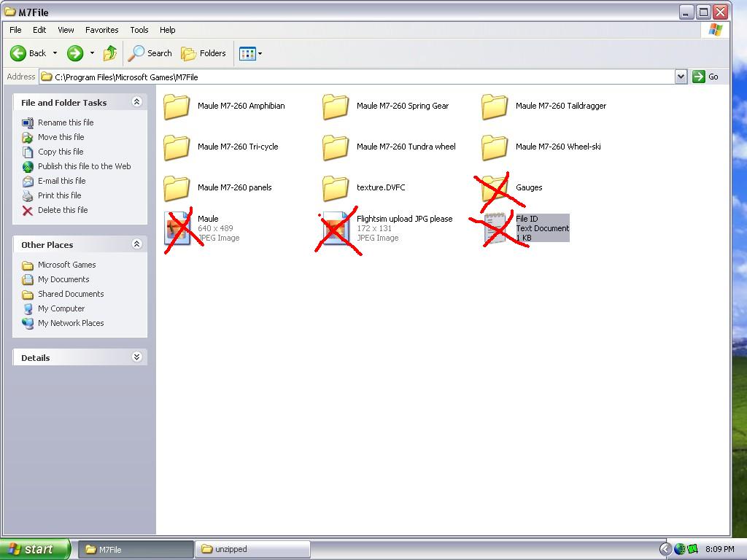Open the Edit menu
The height and width of the screenshot is (560, 747).
pyautogui.click(x=39, y=29)
